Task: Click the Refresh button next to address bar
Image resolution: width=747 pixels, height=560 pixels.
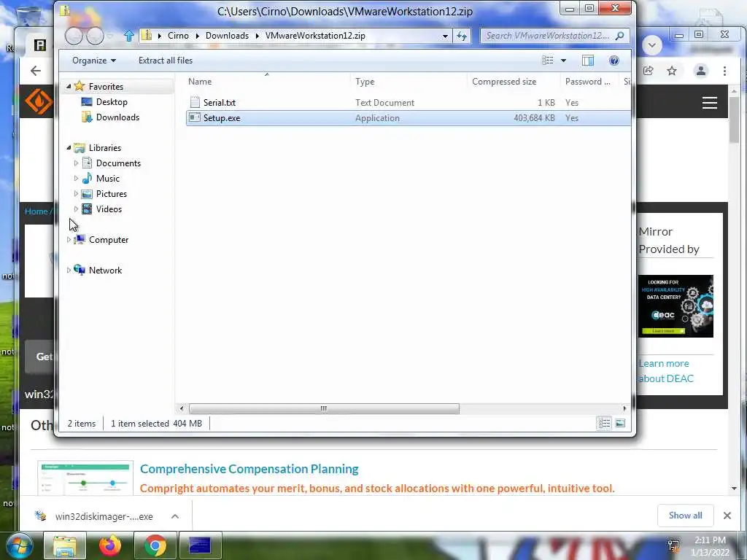Action: (x=462, y=36)
